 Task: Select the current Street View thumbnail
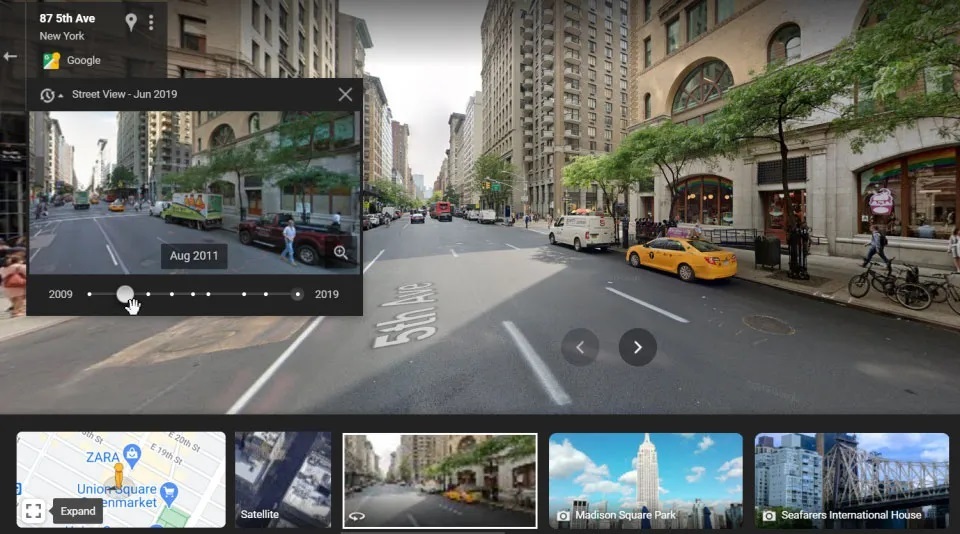tap(439, 479)
